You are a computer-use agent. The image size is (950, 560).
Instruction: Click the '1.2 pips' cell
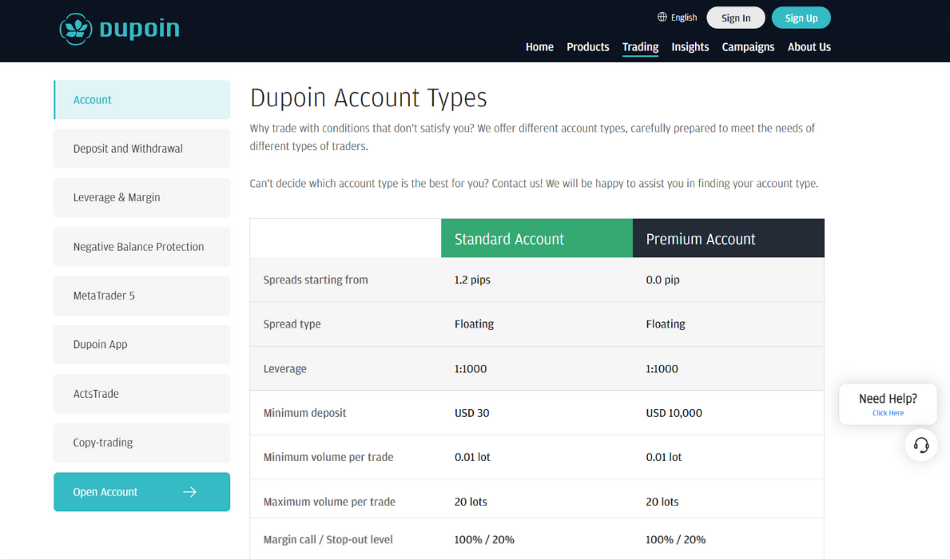pos(472,280)
